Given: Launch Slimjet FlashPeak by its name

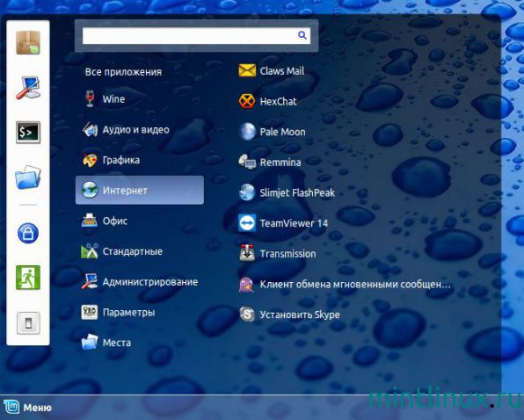Looking at the screenshot, I should (x=297, y=192).
